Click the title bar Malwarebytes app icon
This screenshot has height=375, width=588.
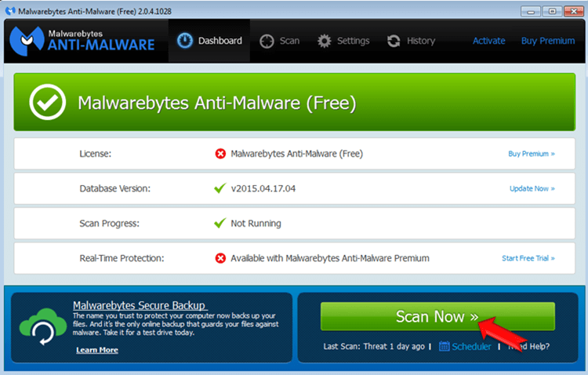[x=10, y=11]
